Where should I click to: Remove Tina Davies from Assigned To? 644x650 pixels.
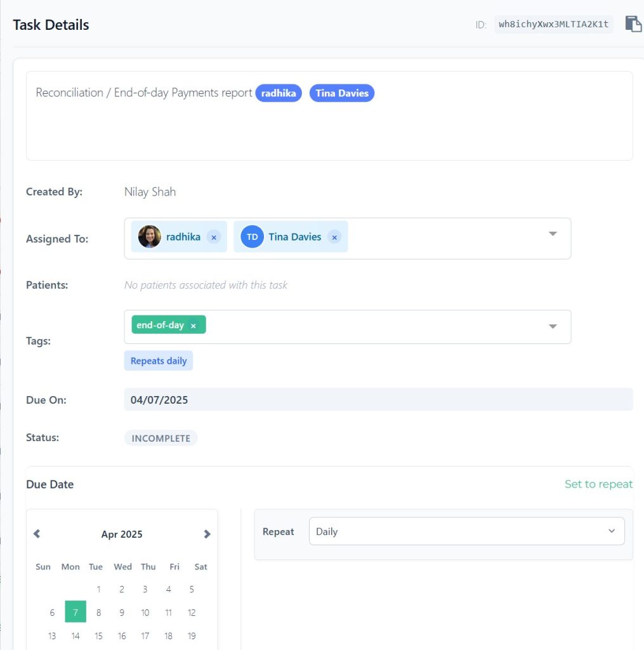tap(334, 237)
